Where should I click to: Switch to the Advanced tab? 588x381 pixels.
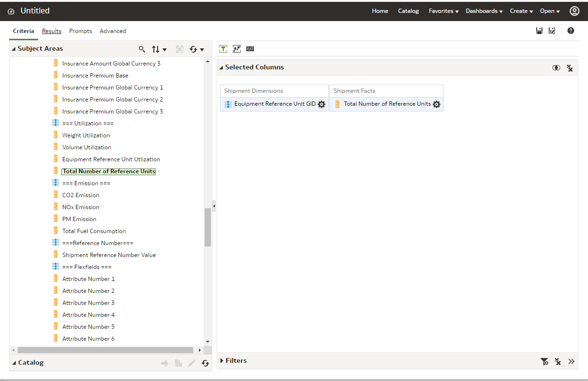[x=113, y=31]
